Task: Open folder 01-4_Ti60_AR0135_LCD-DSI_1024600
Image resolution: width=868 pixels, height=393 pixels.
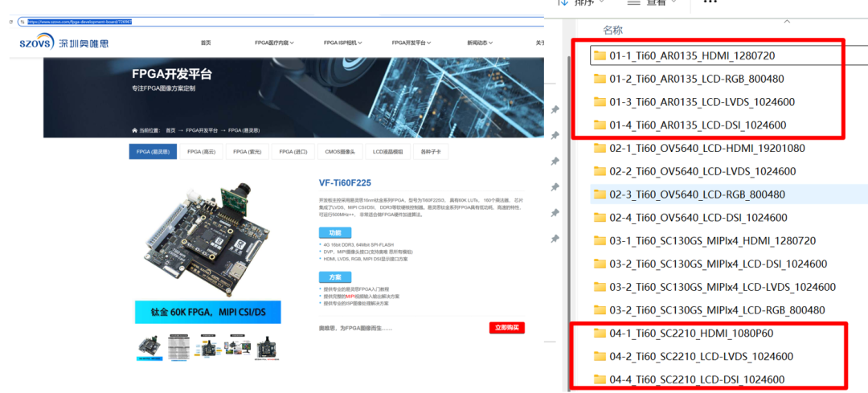Action: (x=690, y=125)
